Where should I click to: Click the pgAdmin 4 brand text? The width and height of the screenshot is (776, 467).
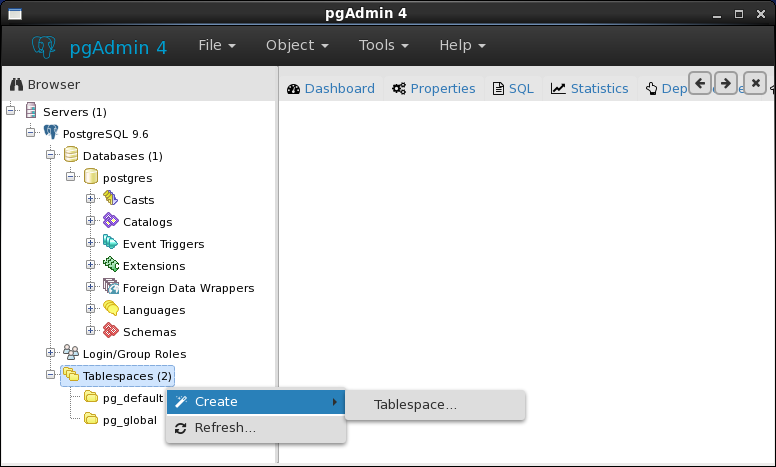(118, 47)
